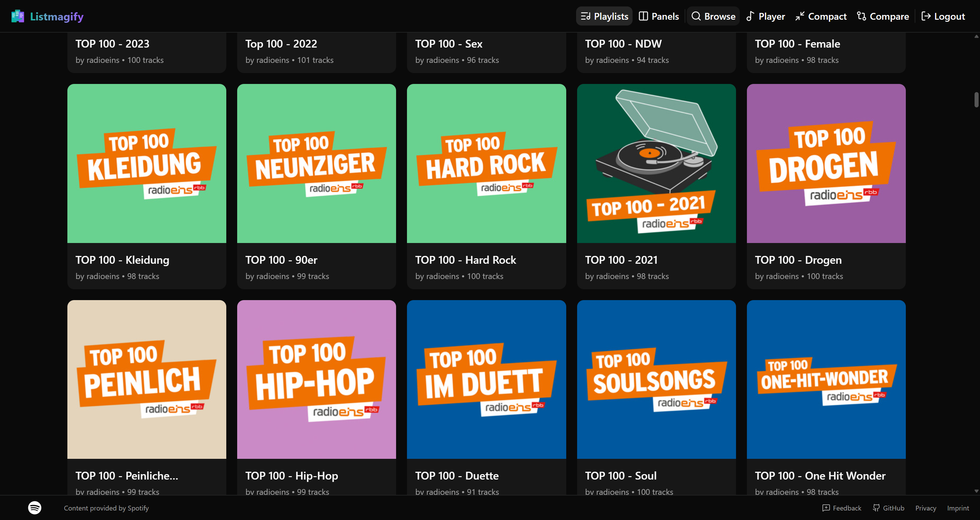The image size is (980, 520).
Task: Click the Compare arrows icon
Action: tap(862, 16)
